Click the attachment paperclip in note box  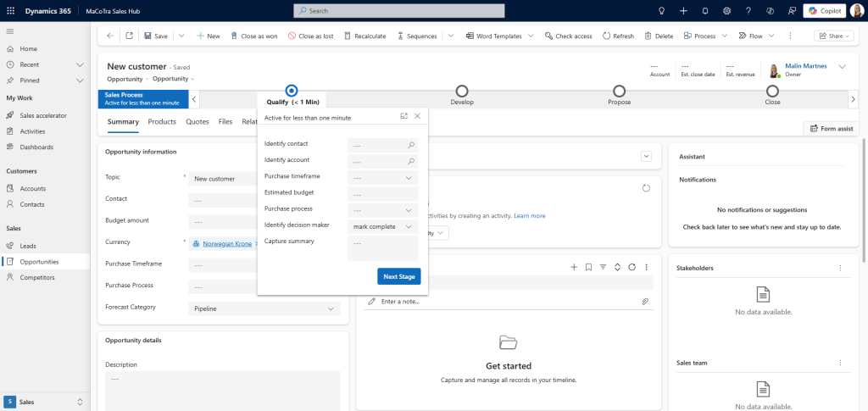tap(644, 302)
